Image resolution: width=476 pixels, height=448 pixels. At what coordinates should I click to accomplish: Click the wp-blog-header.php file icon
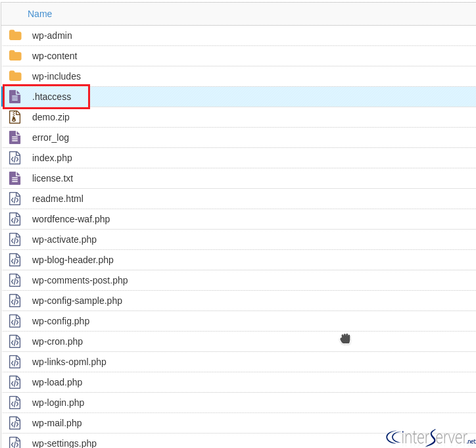(15, 260)
